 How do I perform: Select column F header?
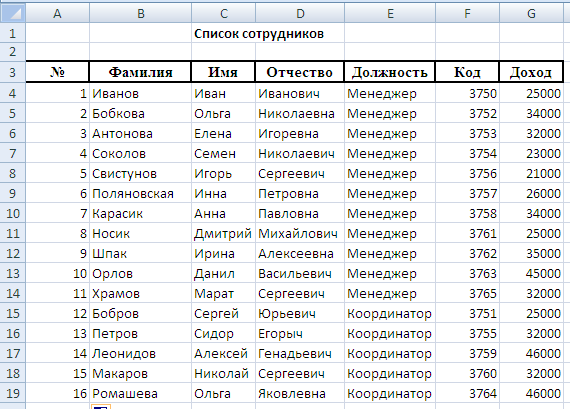pyautogui.click(x=467, y=13)
